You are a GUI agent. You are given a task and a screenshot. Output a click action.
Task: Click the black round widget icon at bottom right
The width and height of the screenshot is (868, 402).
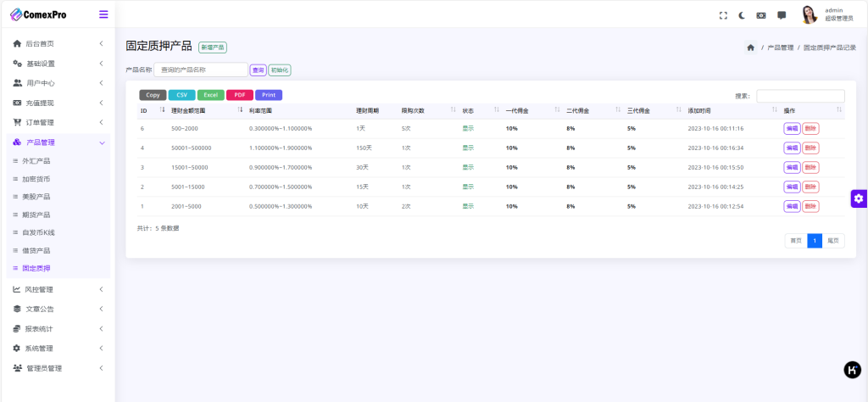[x=852, y=369]
